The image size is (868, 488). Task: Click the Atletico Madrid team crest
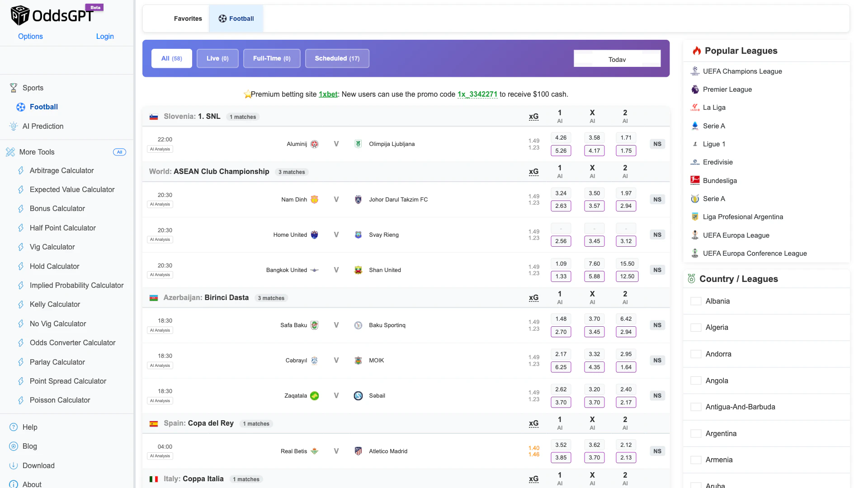358,451
